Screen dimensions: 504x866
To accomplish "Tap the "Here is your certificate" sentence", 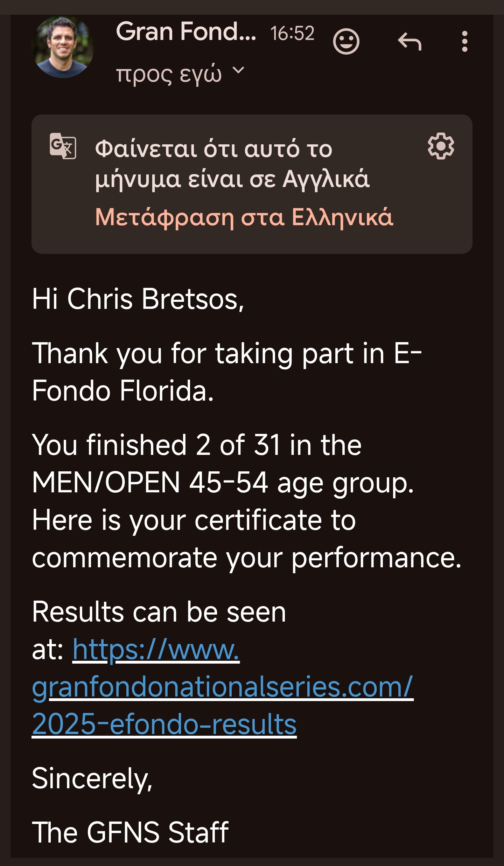I will pos(194,520).
